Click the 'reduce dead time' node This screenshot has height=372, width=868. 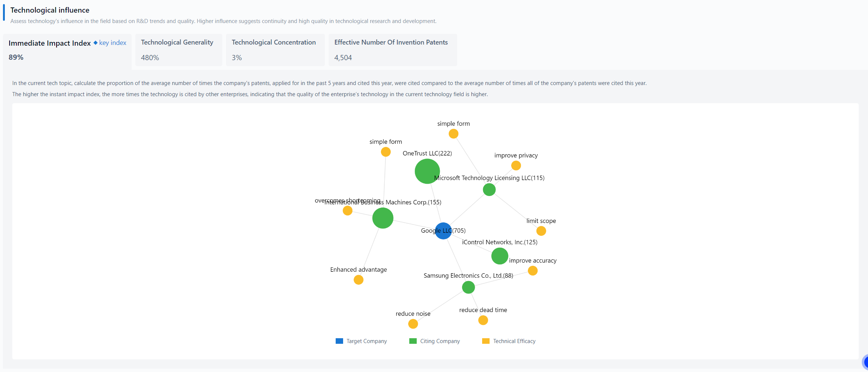pyautogui.click(x=483, y=320)
